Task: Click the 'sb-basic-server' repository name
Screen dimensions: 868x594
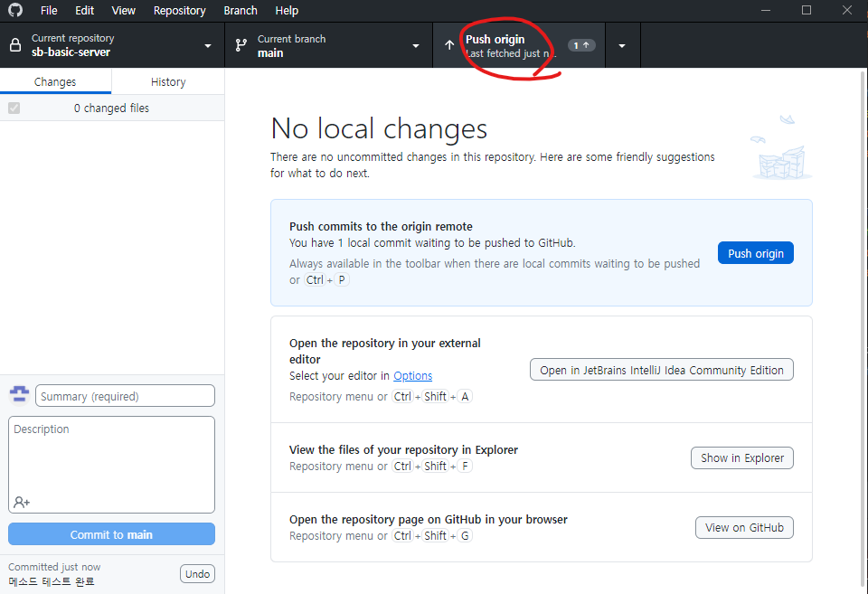Action: pos(71,52)
